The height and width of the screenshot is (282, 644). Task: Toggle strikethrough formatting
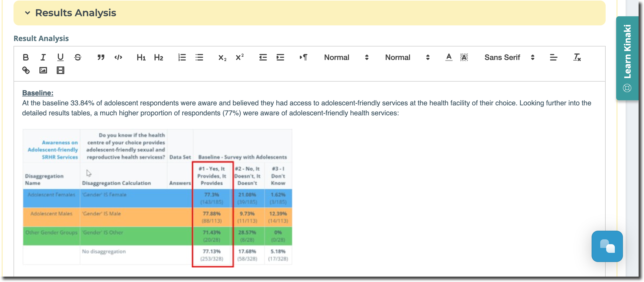click(78, 57)
